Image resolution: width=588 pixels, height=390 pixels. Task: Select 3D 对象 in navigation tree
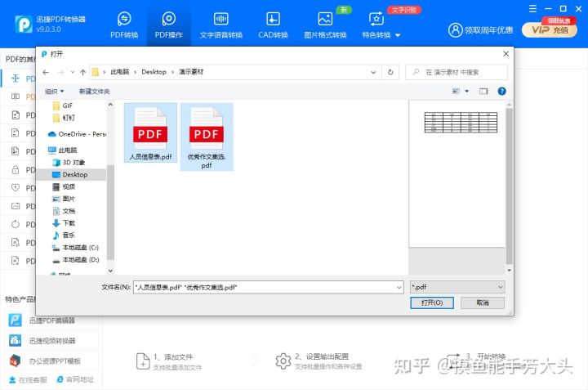coord(69,162)
